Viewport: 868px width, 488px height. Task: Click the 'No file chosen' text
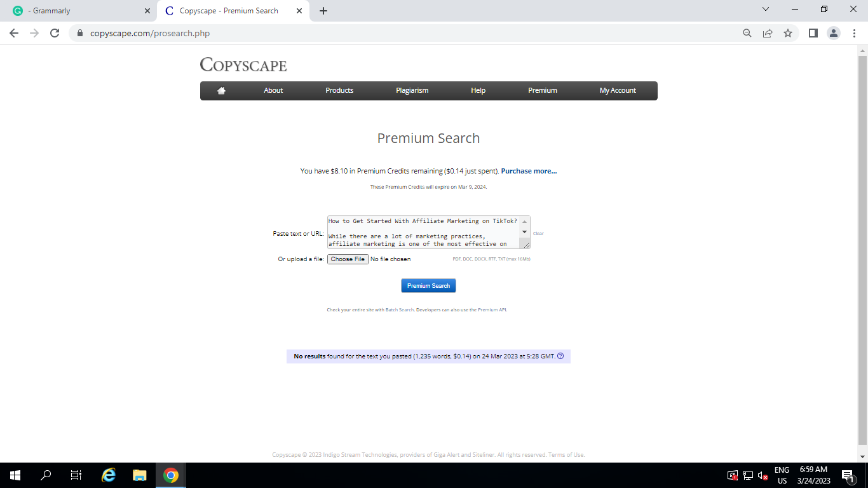390,259
